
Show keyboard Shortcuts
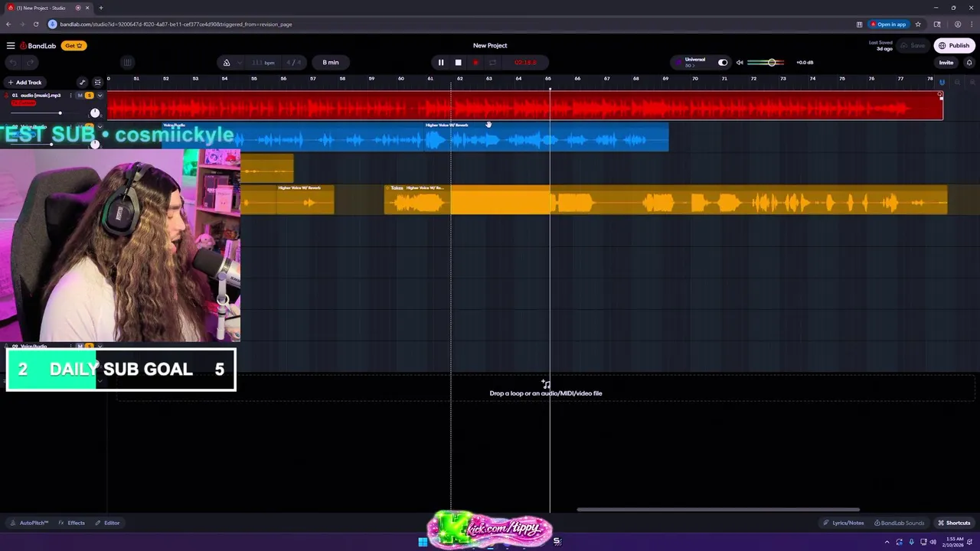[954, 523]
